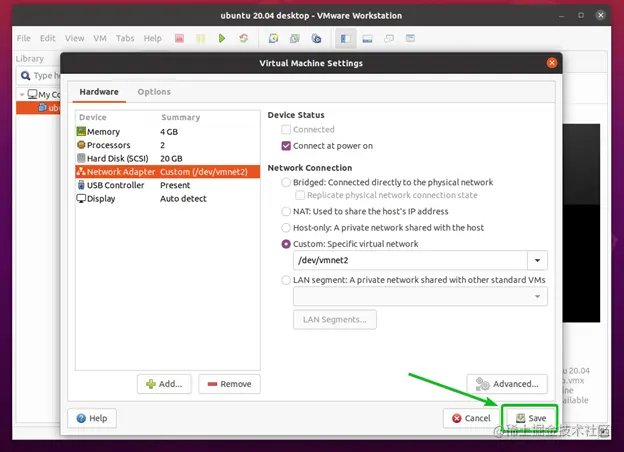Image resolution: width=624 pixels, height=452 pixels.
Task: Select the Memory 4 GB row
Action: (x=168, y=132)
